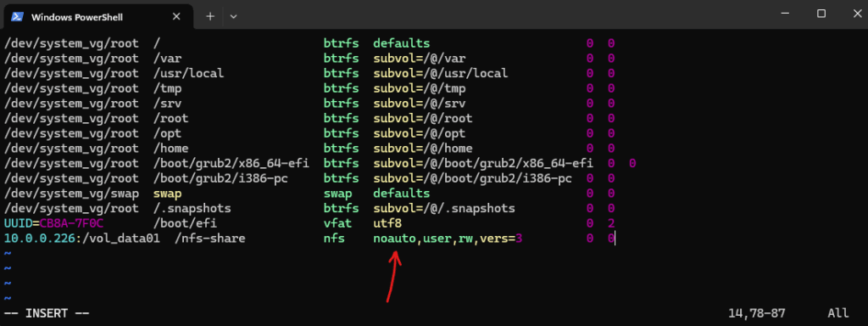Click the UUID=CB8A-7F0C entry

(x=53, y=224)
